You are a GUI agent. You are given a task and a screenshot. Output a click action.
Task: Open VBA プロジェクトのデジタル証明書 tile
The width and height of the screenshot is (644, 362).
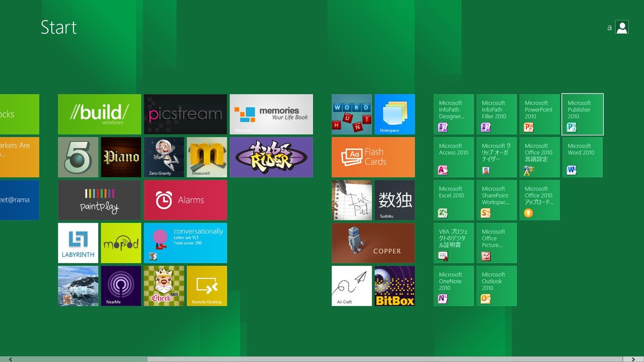454,243
